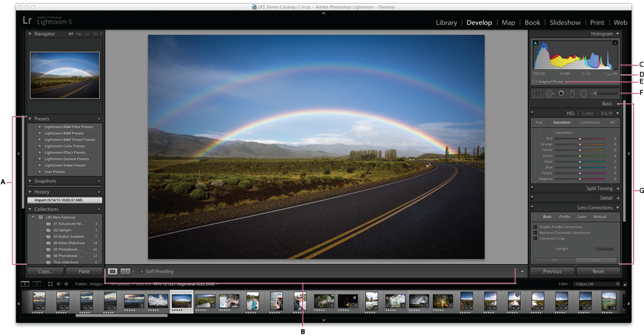The width and height of the screenshot is (644, 336).
Task: Collapse right panel group with side arrow
Action: 628,154
